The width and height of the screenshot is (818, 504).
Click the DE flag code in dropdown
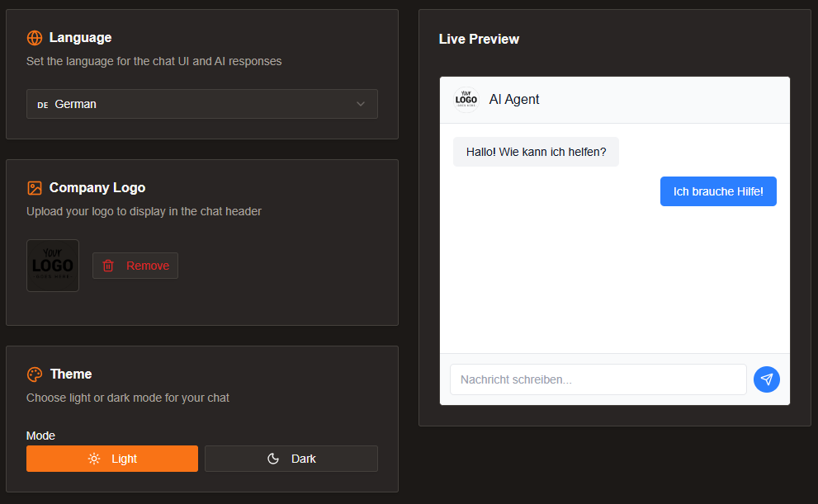pyautogui.click(x=43, y=105)
